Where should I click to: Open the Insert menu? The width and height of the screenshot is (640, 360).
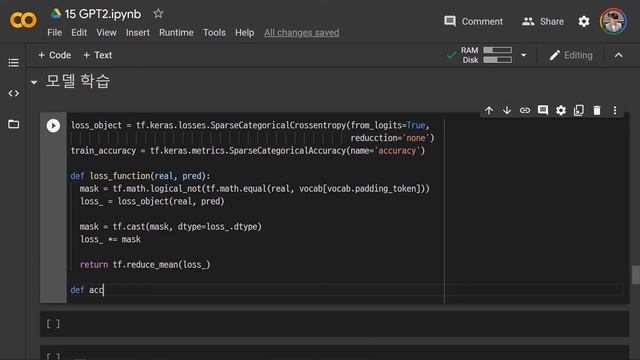tap(138, 33)
